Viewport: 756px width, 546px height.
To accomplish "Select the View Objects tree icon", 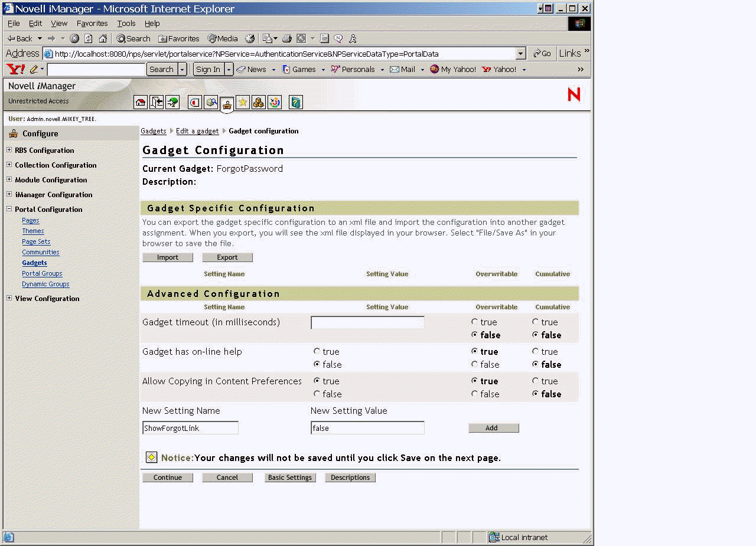I will (172, 102).
